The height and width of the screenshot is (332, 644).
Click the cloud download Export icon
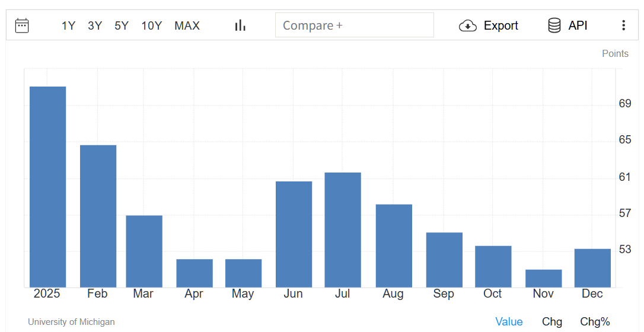point(468,25)
